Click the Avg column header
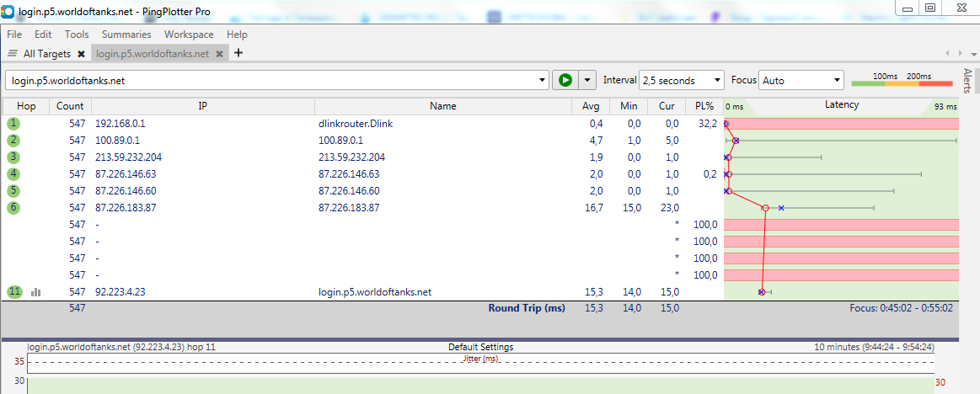The image size is (980, 394). [x=591, y=106]
